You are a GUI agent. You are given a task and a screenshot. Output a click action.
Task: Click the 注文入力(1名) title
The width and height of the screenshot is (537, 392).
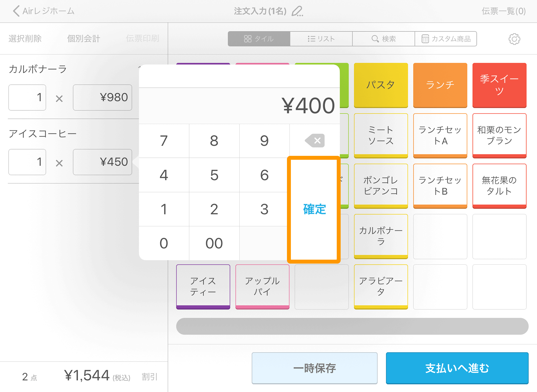tap(260, 11)
